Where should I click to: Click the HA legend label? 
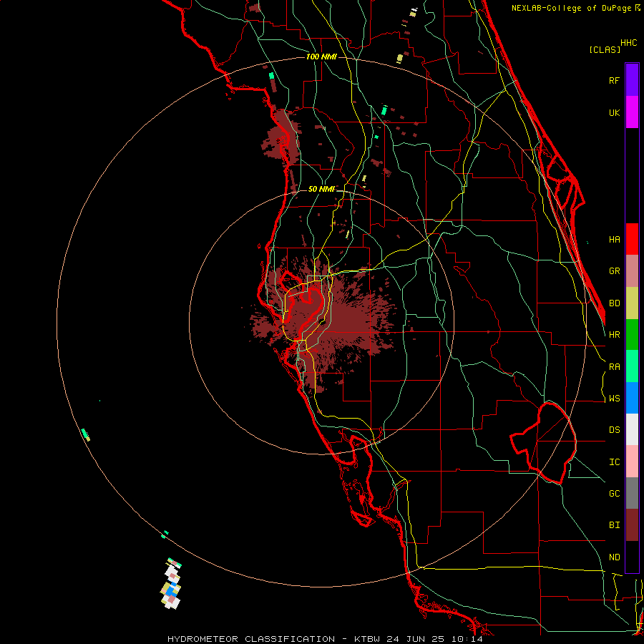pyautogui.click(x=614, y=240)
